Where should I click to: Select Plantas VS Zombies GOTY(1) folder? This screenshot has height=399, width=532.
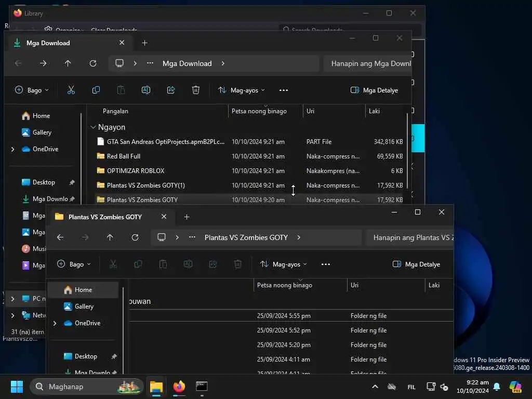[250, 185]
